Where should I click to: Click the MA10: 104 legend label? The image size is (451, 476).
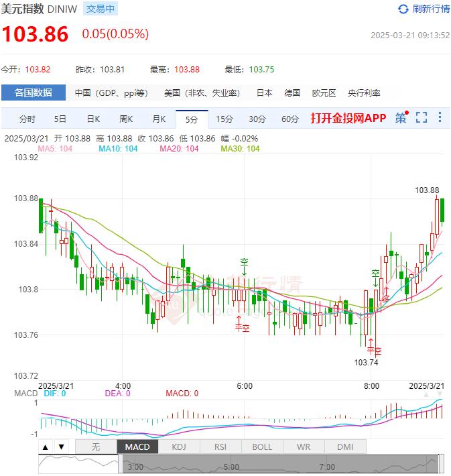(x=118, y=149)
